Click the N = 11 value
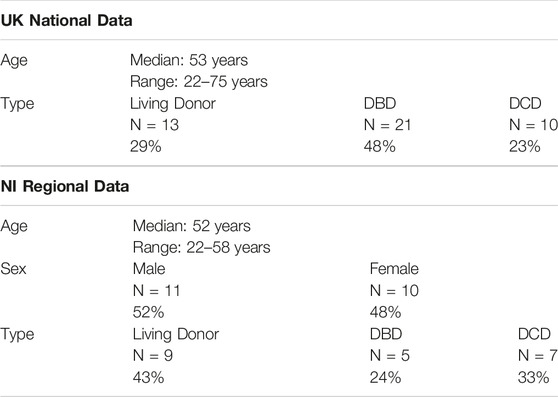558x397 pixels. (157, 291)
